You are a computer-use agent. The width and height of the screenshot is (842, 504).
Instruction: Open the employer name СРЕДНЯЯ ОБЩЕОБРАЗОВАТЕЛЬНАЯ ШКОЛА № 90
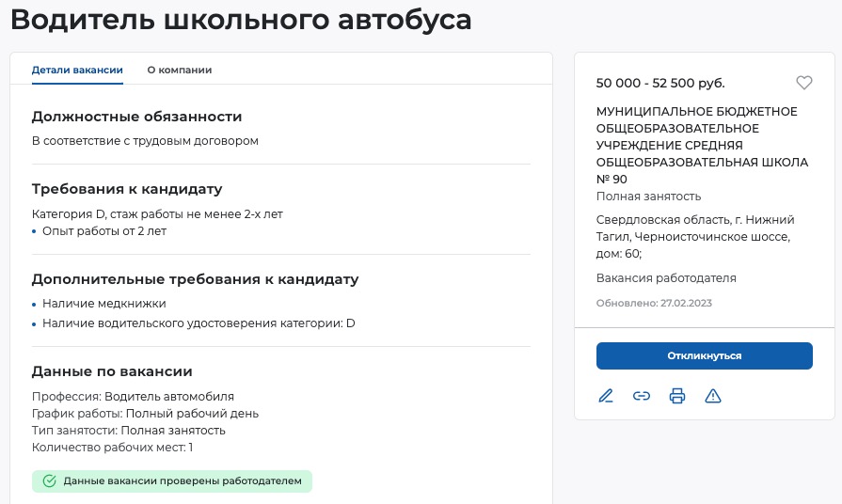[x=702, y=145]
